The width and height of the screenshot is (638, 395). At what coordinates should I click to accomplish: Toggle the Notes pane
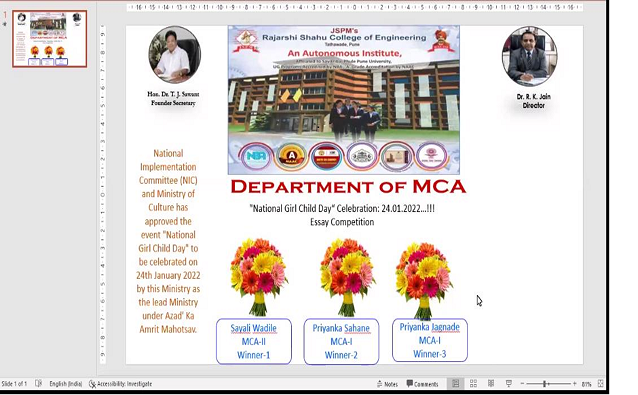[x=387, y=384]
